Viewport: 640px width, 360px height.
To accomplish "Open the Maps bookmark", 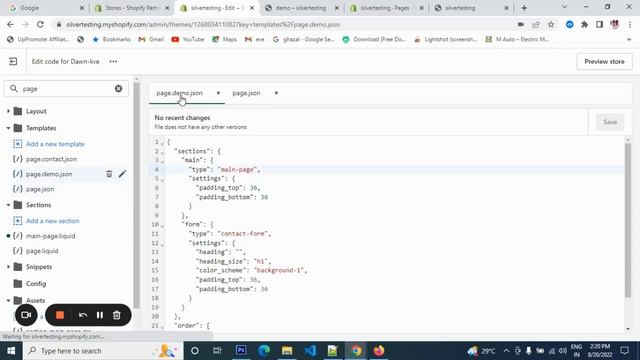I will pos(224,39).
